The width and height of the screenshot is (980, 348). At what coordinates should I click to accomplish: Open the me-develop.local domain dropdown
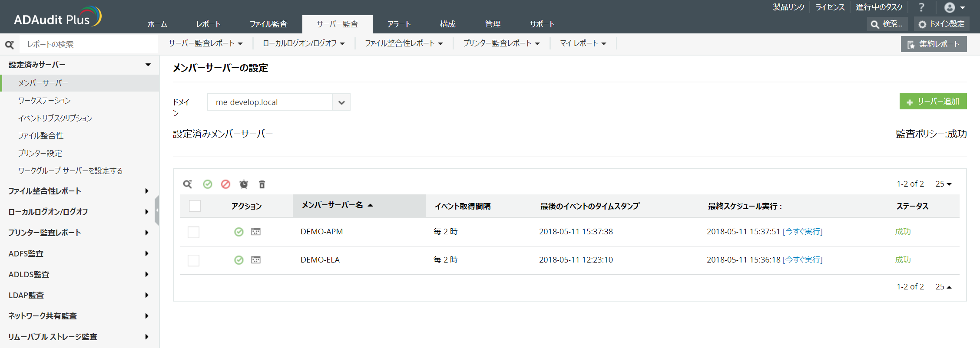click(341, 102)
